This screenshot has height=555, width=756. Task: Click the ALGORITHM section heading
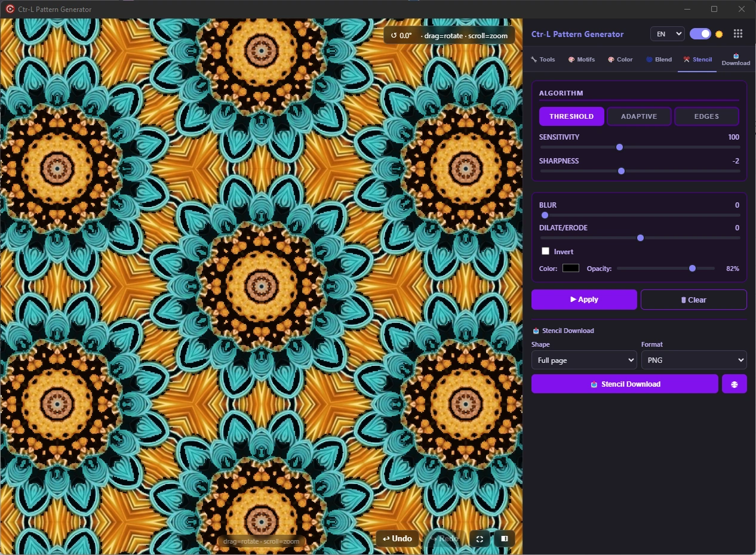(561, 93)
